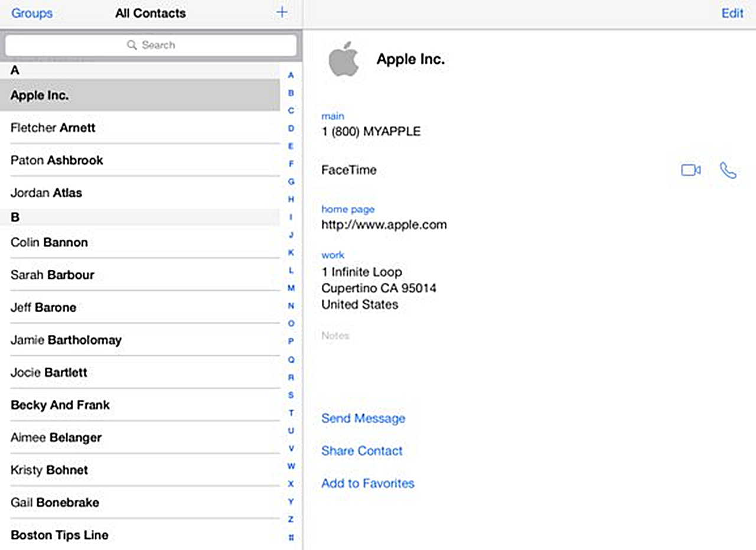This screenshot has width=756, height=550.
Task: Select contact Fletcher Arnett
Action: click(x=140, y=128)
